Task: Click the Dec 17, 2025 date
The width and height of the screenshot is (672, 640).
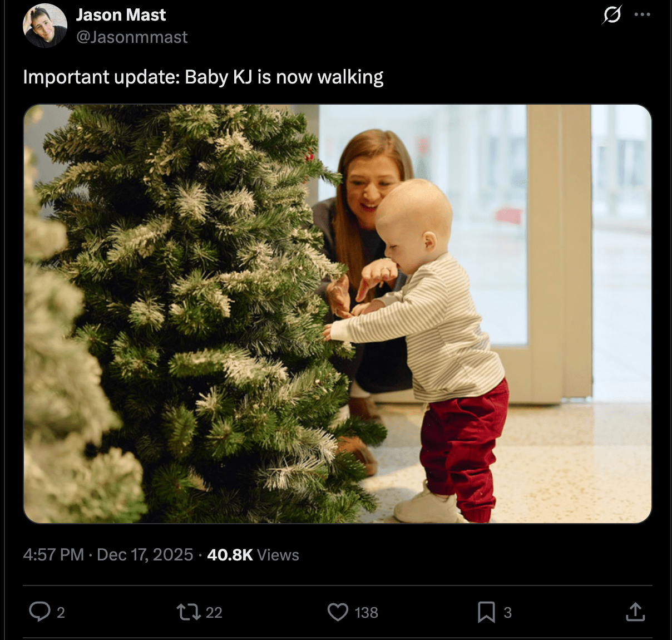Action: tap(145, 555)
